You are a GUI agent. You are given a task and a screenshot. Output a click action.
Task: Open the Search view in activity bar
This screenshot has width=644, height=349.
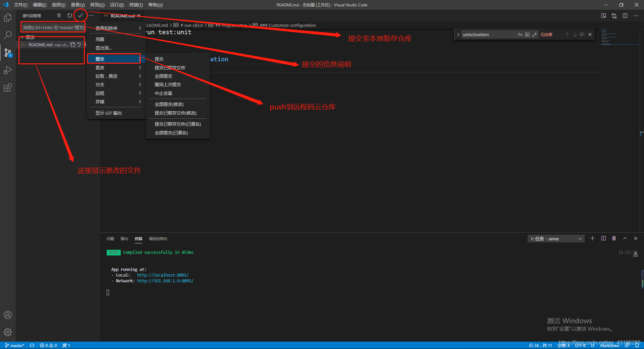pyautogui.click(x=7, y=35)
